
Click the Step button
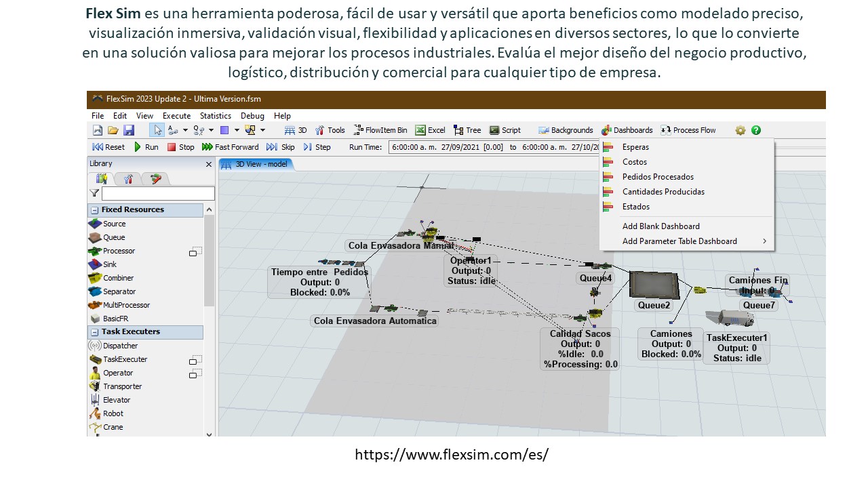click(x=317, y=147)
